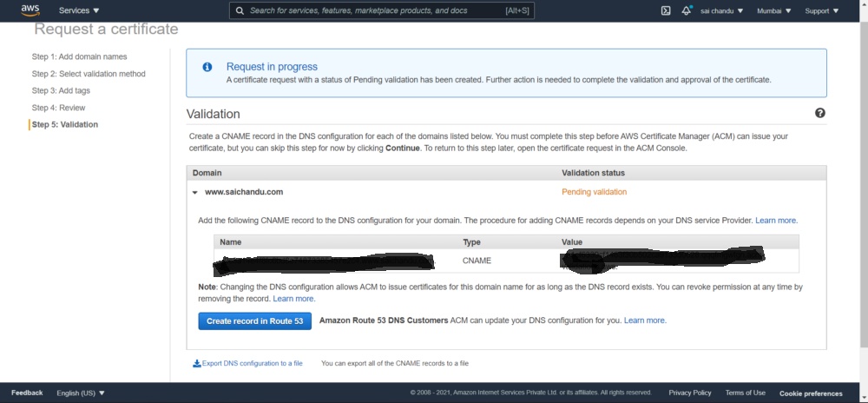Open Learn more link after removing the record
868x403 pixels.
[x=294, y=299]
